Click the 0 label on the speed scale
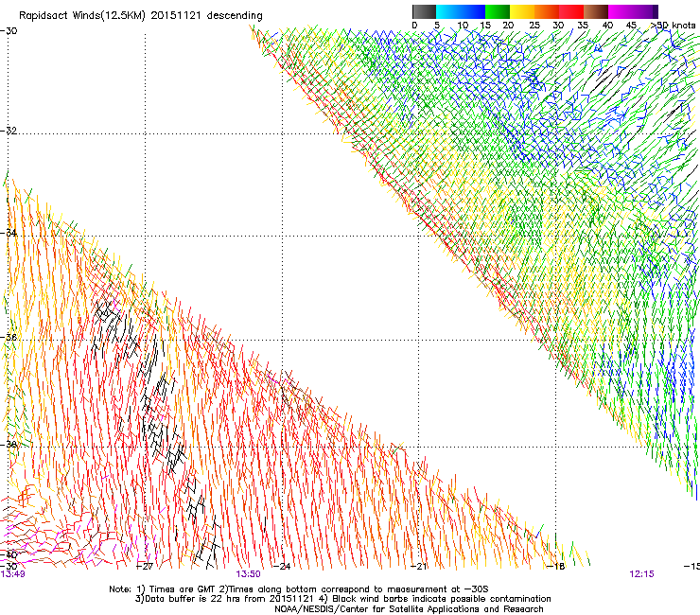Viewport: 700px width, 615px height. point(414,26)
